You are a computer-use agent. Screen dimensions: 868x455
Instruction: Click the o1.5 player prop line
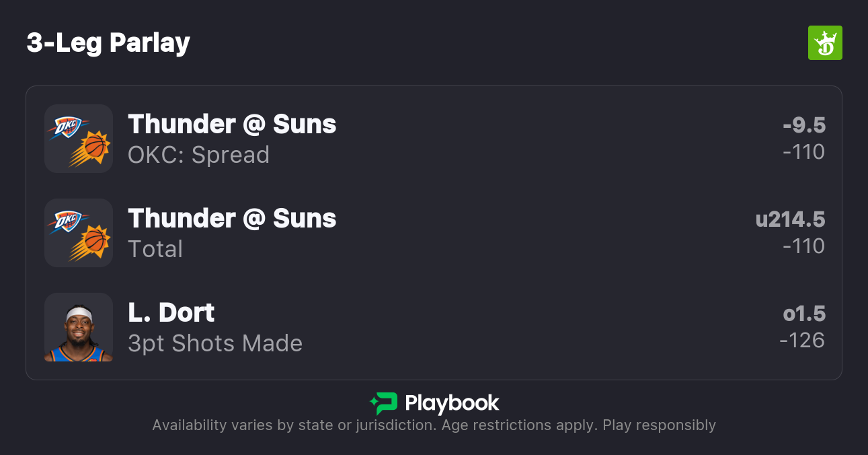(803, 314)
